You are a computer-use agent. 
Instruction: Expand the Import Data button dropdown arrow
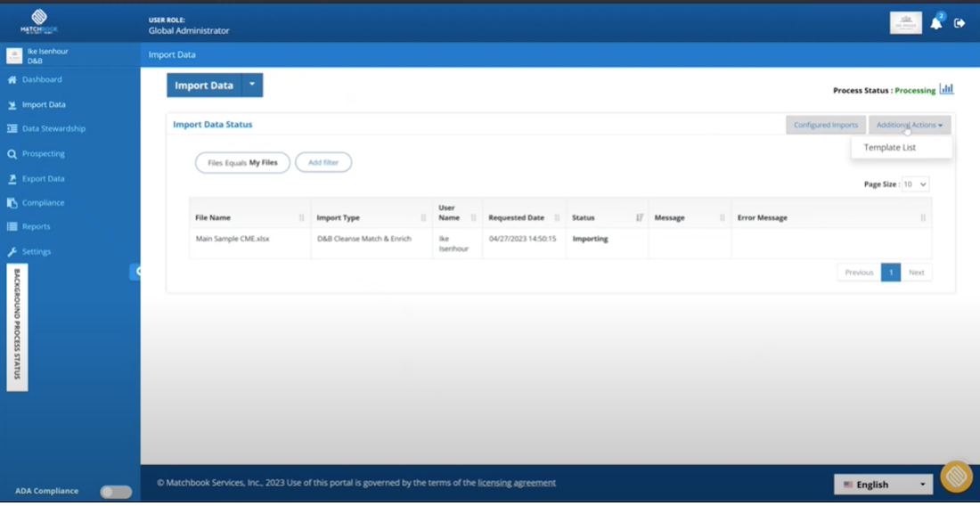click(252, 86)
